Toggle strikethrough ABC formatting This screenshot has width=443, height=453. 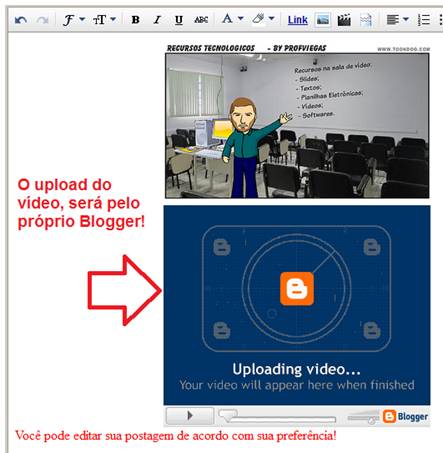tap(201, 20)
